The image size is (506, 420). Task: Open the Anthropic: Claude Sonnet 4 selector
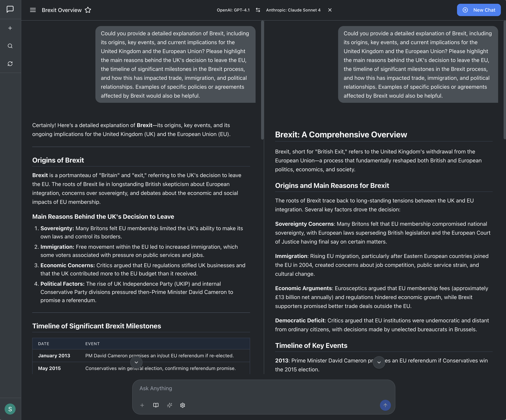point(293,10)
